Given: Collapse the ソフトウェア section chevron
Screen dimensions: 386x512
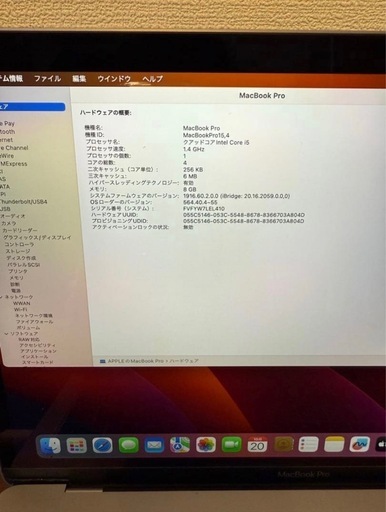Looking at the screenshot, I should [6, 334].
